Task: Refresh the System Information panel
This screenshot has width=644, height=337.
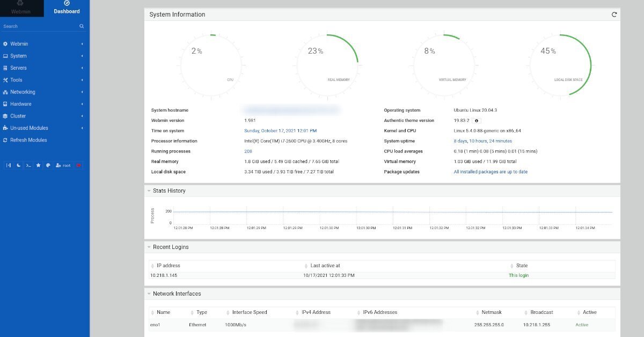Action: click(x=614, y=14)
